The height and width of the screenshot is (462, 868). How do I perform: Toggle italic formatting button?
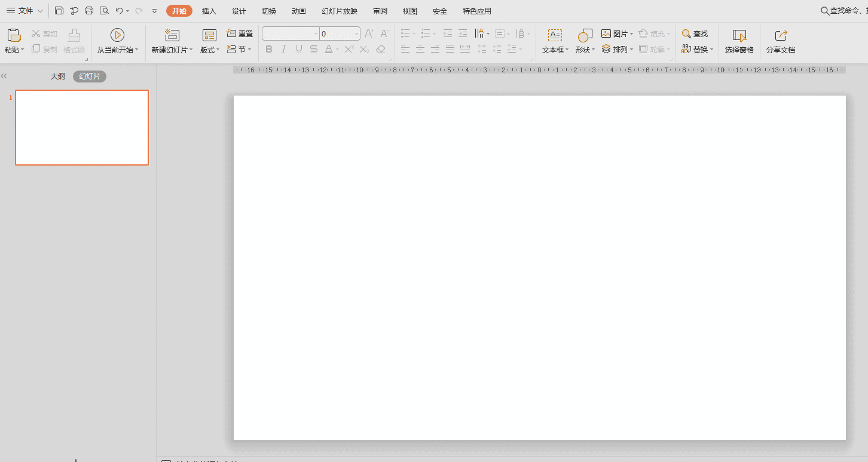coord(284,49)
